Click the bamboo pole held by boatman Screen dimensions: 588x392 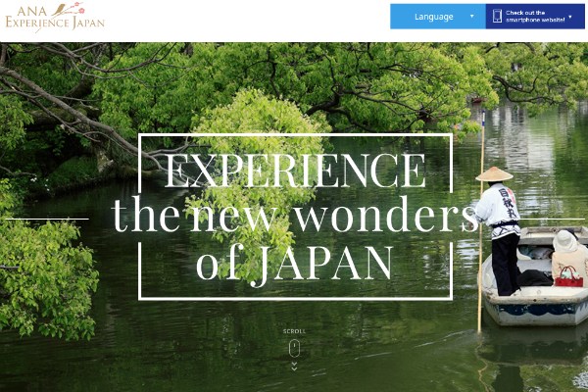[x=481, y=221]
